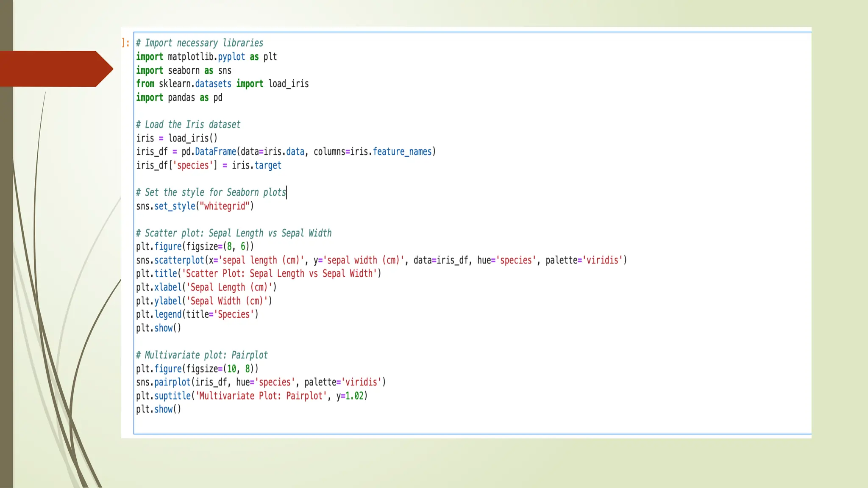This screenshot has width=868, height=488.
Task: Click the '# Load the Iris dataset' comment
Action: pyautogui.click(x=188, y=125)
